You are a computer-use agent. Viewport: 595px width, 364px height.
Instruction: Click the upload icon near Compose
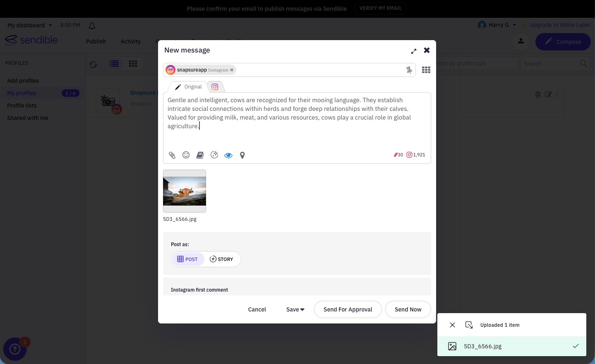[x=521, y=41]
